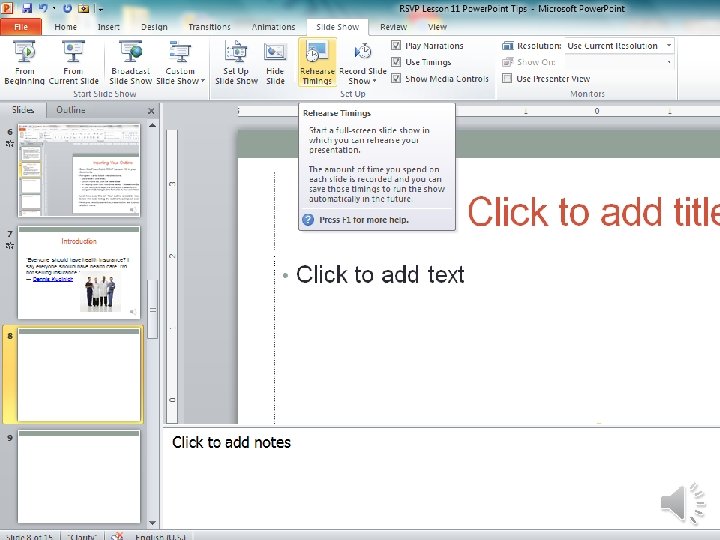The height and width of the screenshot is (540, 720).
Task: Switch to the Review tab
Action: (x=394, y=27)
